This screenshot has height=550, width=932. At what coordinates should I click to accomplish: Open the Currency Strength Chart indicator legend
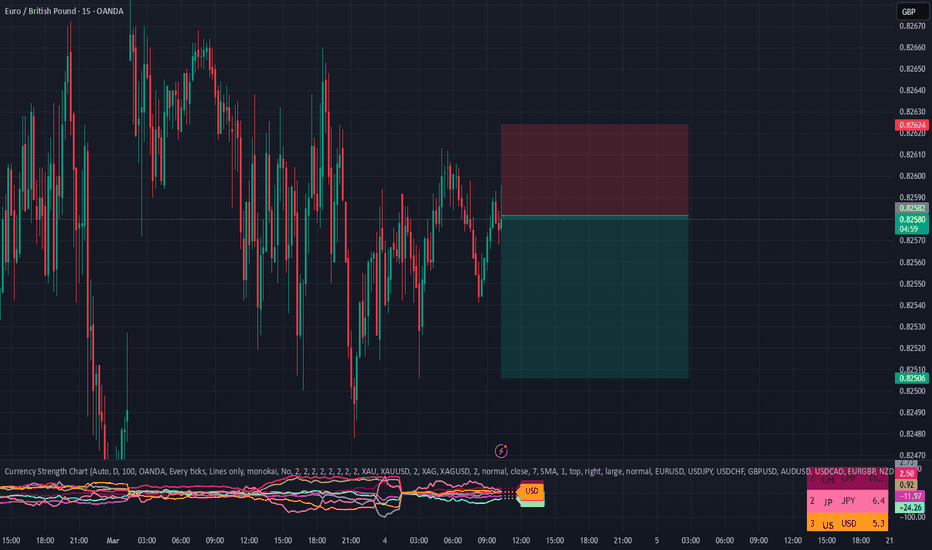coord(448,471)
